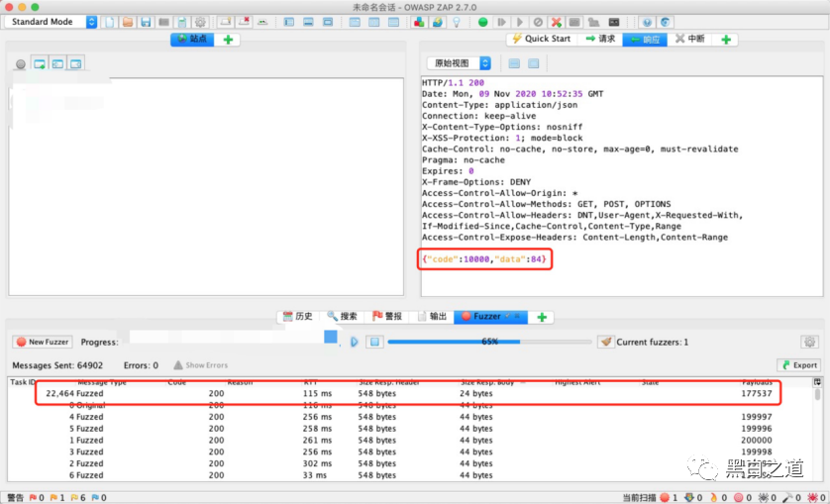Click Submit and step to next icon
The width and height of the screenshot is (830, 504).
pyautogui.click(x=501, y=22)
